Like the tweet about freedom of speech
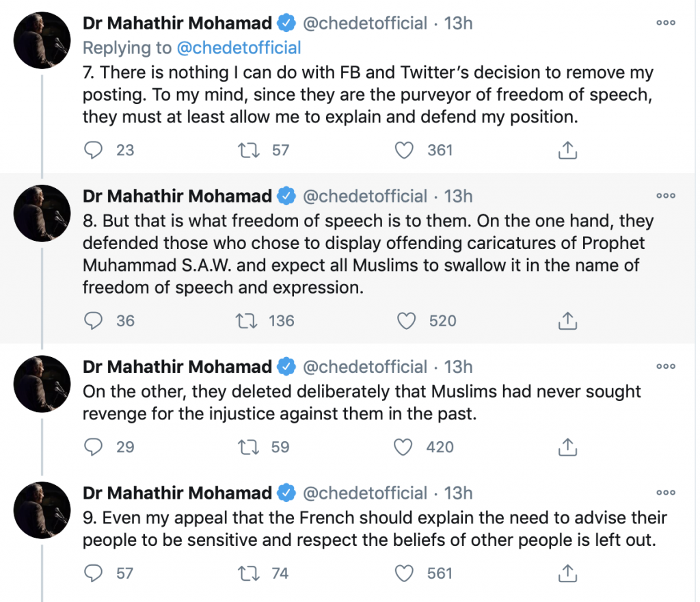The height and width of the screenshot is (602, 700). pyautogui.click(x=406, y=321)
